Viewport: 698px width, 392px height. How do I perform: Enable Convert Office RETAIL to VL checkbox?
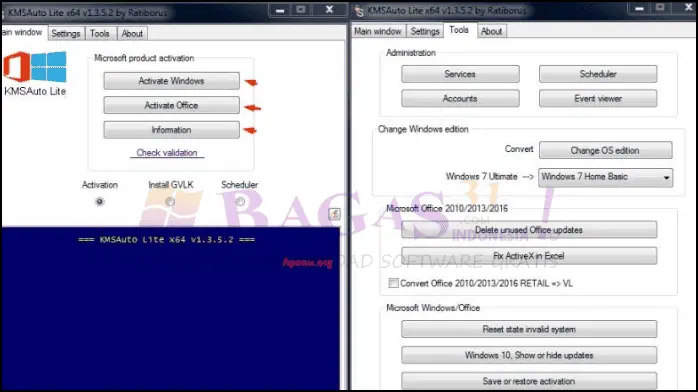(x=394, y=283)
